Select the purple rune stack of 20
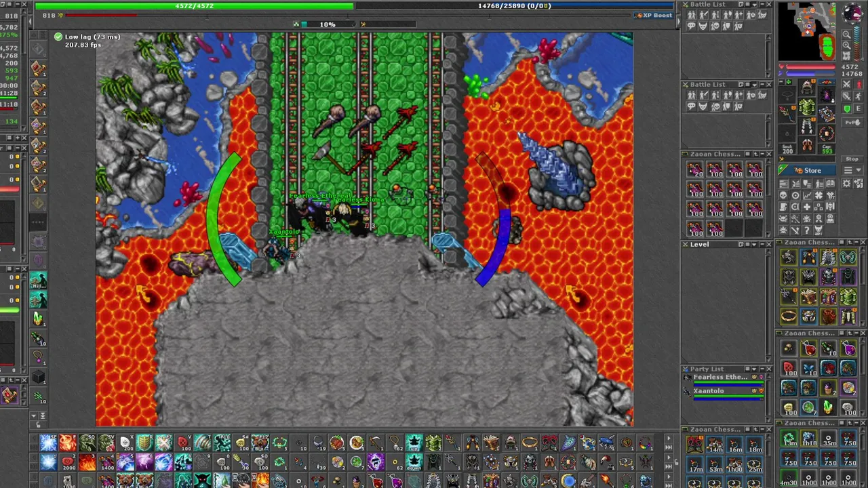This screenshot has height=488, width=868. [x=695, y=169]
